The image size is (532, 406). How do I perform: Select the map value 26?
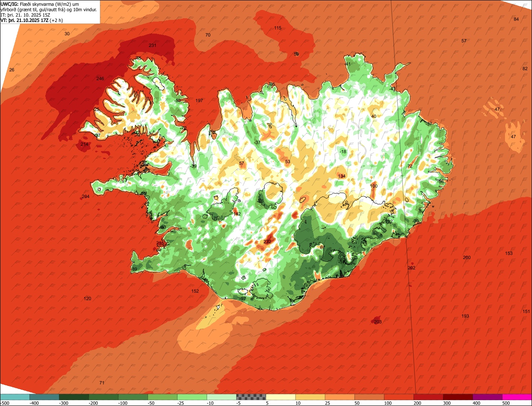point(12,70)
